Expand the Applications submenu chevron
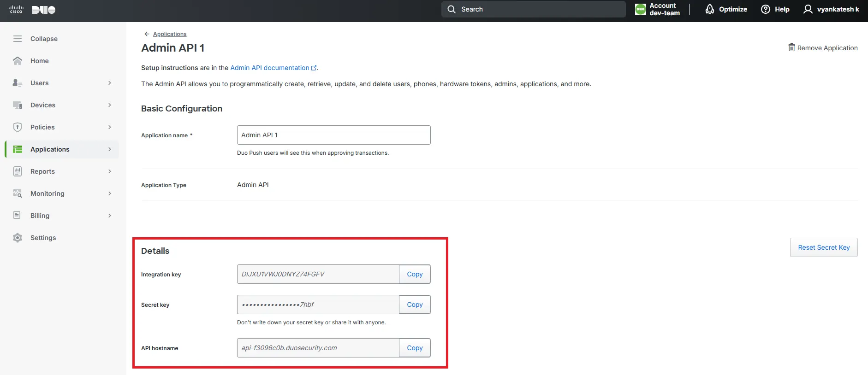The width and height of the screenshot is (868, 375). pos(110,149)
